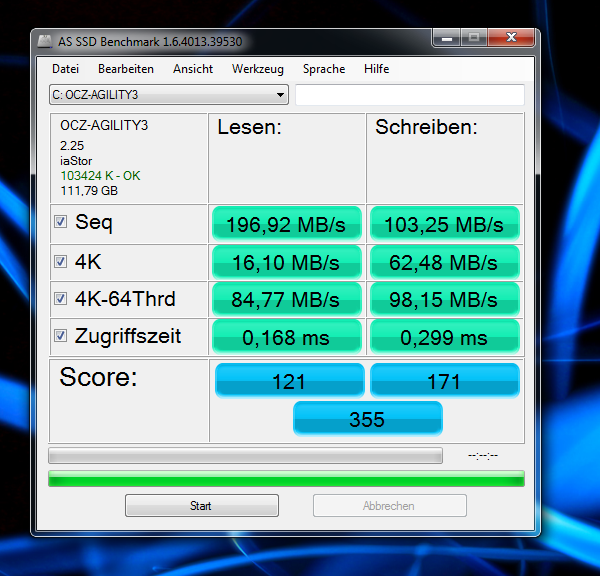Open the Bearbeiten menu

coord(126,69)
